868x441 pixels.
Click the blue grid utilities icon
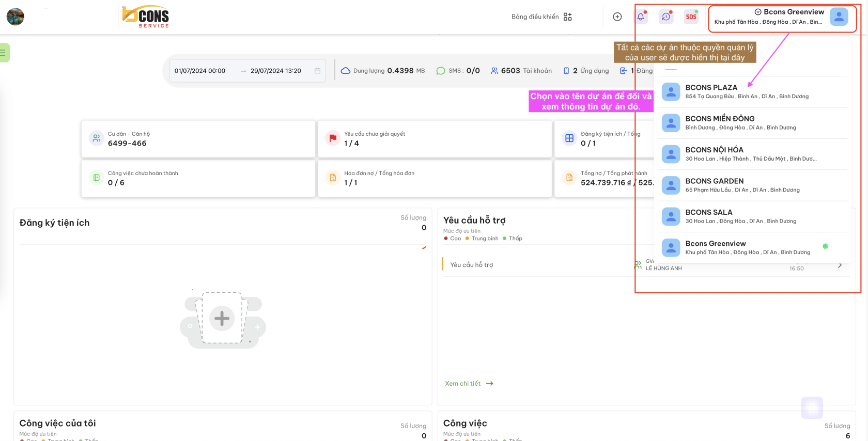pyautogui.click(x=569, y=138)
